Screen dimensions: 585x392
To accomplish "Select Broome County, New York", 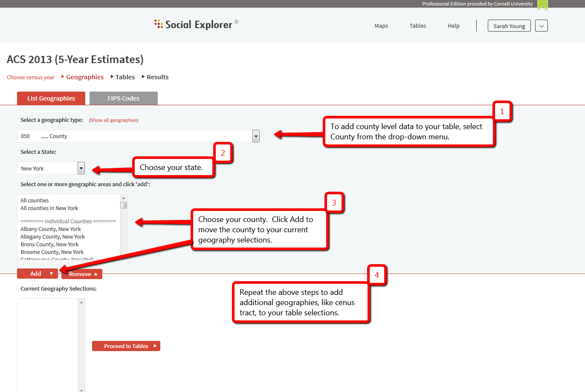I will point(52,252).
